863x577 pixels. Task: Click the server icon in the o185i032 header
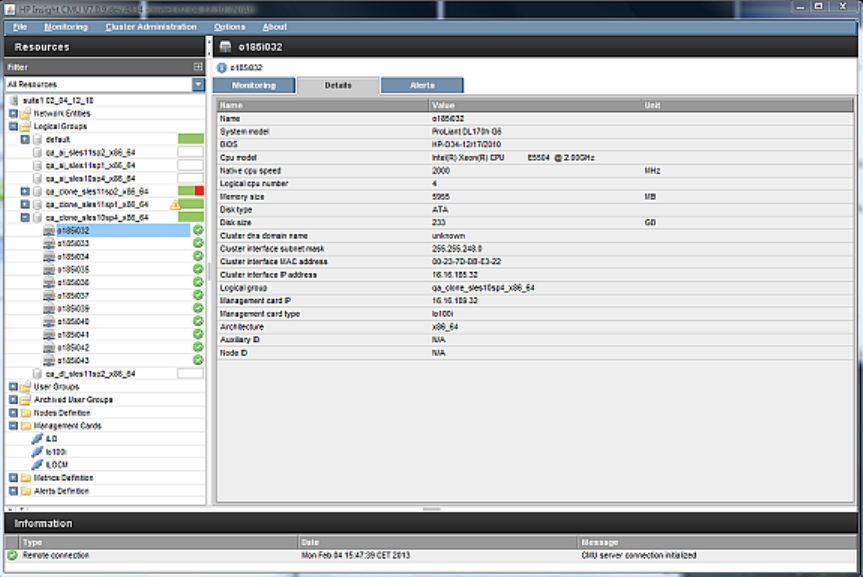(226, 47)
